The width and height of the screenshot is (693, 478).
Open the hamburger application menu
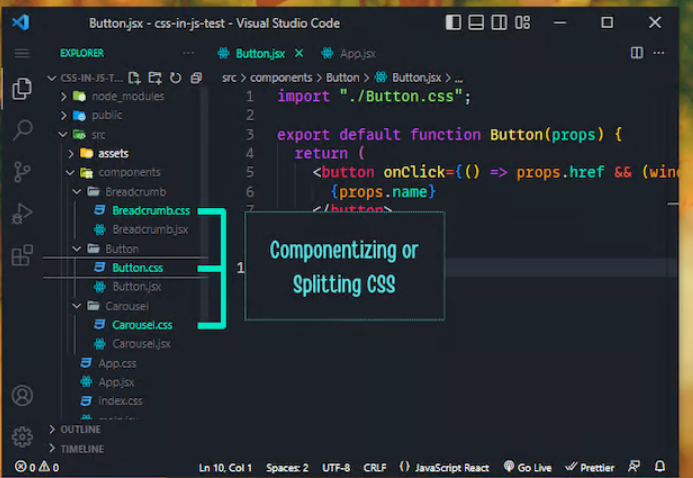point(22,53)
